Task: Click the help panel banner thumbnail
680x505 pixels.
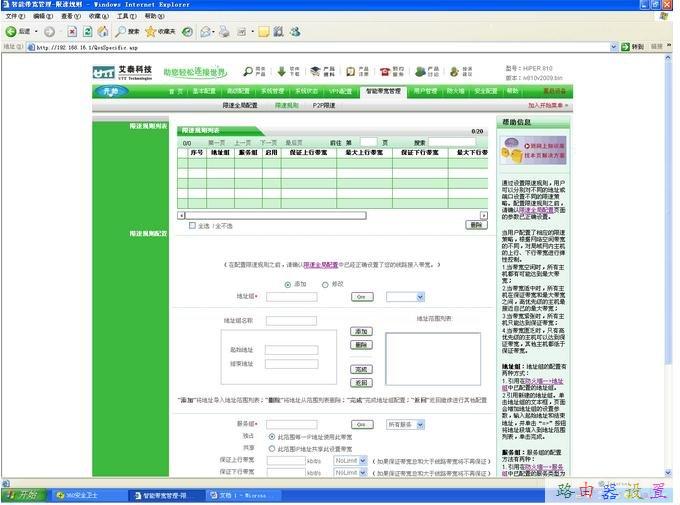Action: (x=533, y=150)
